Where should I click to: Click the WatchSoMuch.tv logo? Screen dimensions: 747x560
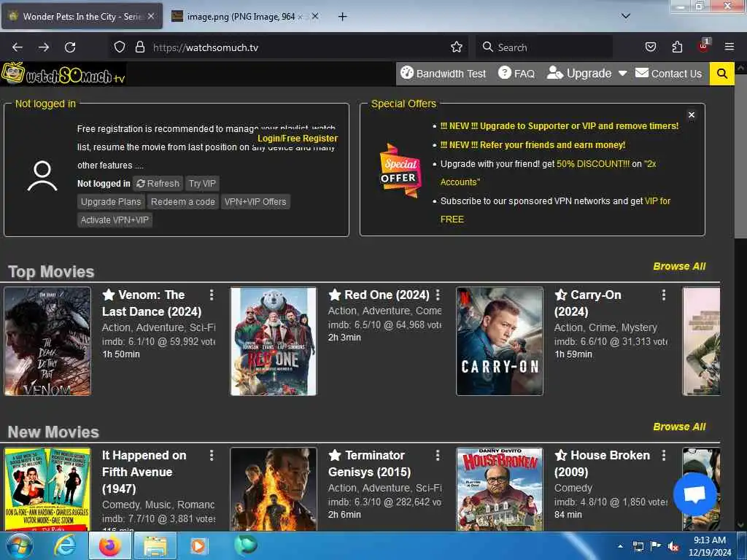point(63,74)
